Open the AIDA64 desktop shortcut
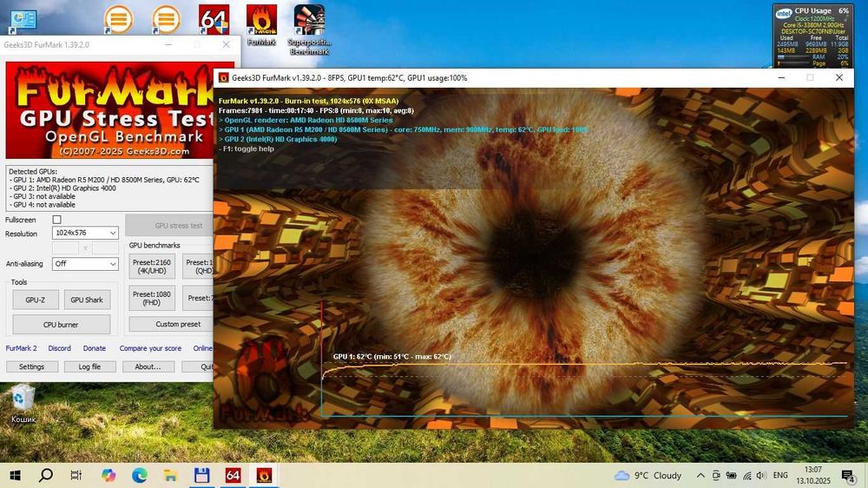This screenshot has width=868, height=488. tap(214, 20)
